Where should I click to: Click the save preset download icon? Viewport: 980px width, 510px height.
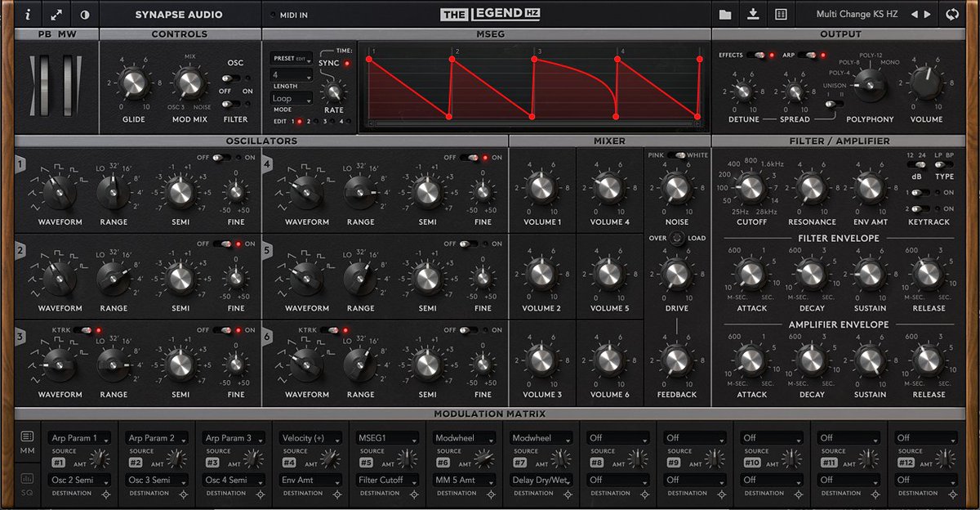753,14
